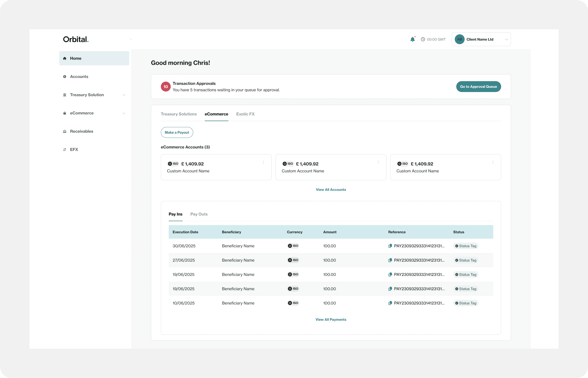Open three-dot menu on first account card
588x378 pixels.
tap(263, 162)
